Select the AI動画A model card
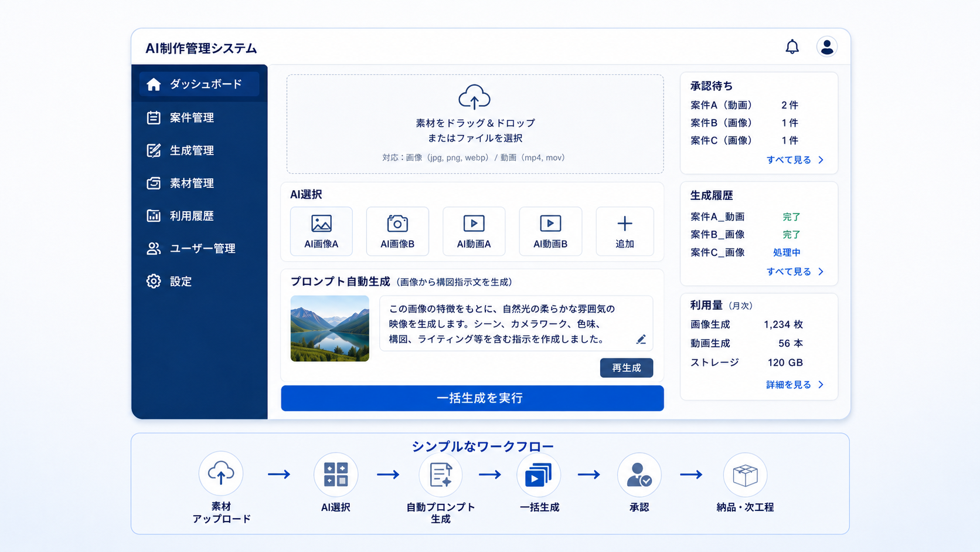Screen dimensions: 980x552 (474, 231)
